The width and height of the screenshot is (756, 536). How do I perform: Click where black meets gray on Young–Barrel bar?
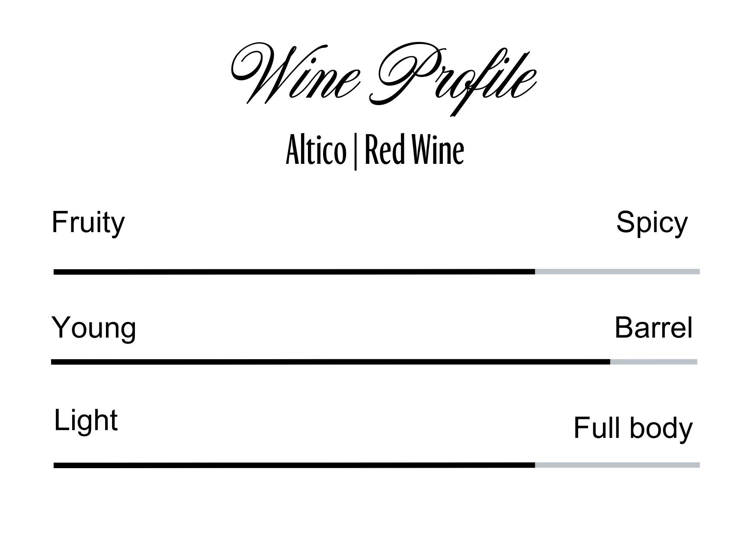click(610, 362)
